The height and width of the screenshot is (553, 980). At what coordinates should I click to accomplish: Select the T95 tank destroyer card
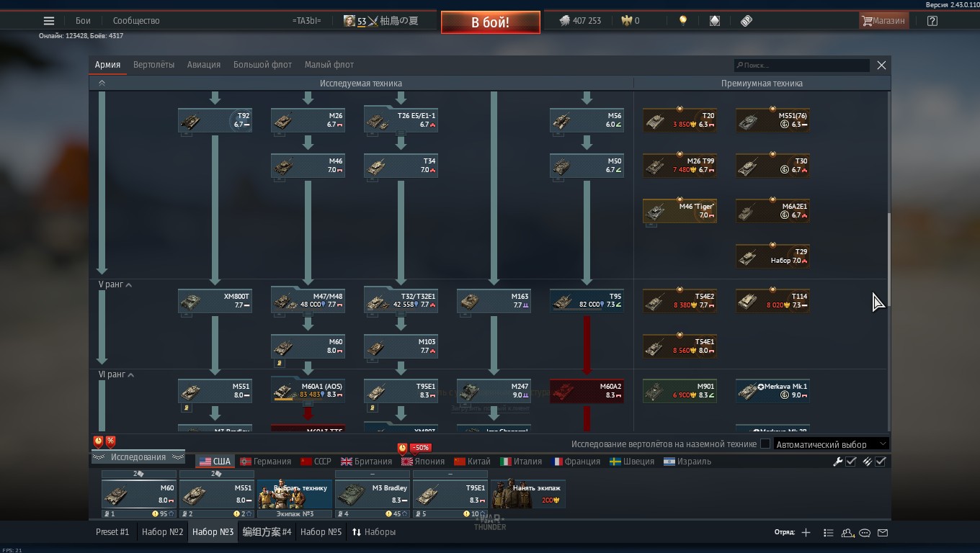pyautogui.click(x=587, y=301)
